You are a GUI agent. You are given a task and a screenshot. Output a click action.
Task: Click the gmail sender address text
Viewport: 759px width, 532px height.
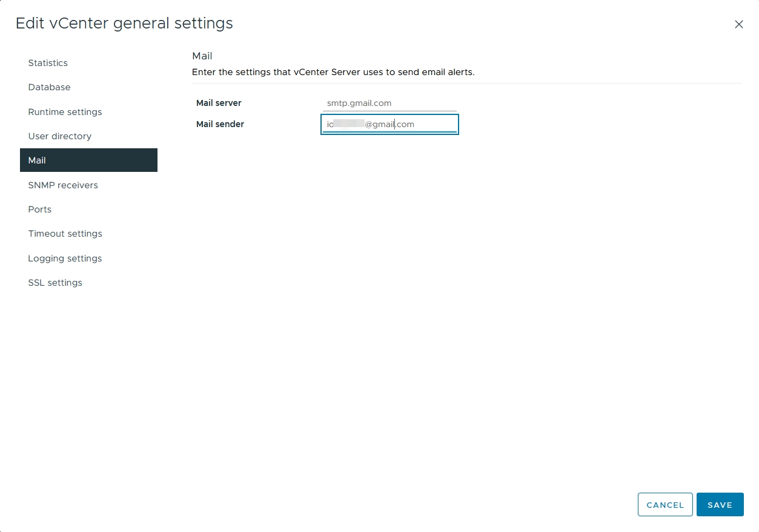tap(370, 124)
